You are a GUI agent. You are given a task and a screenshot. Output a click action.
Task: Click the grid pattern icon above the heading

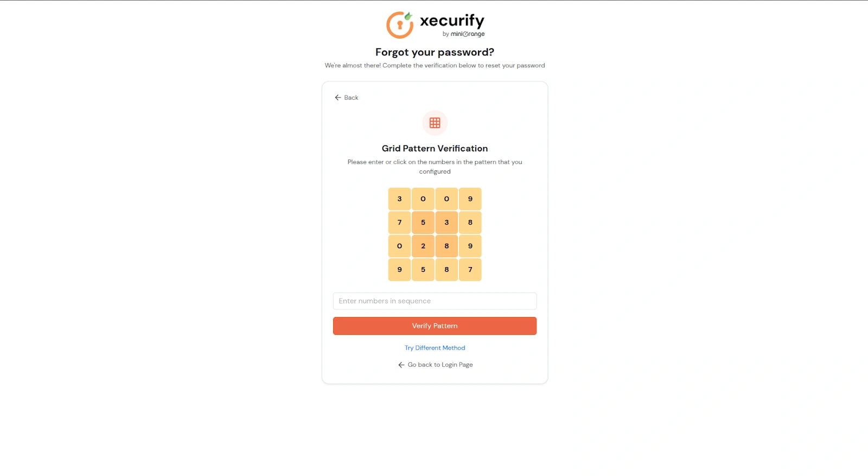pos(435,123)
